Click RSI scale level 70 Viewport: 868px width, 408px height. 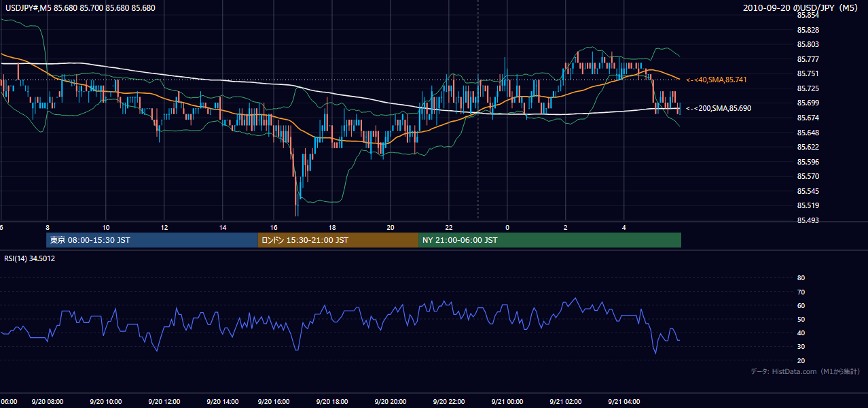click(x=801, y=292)
